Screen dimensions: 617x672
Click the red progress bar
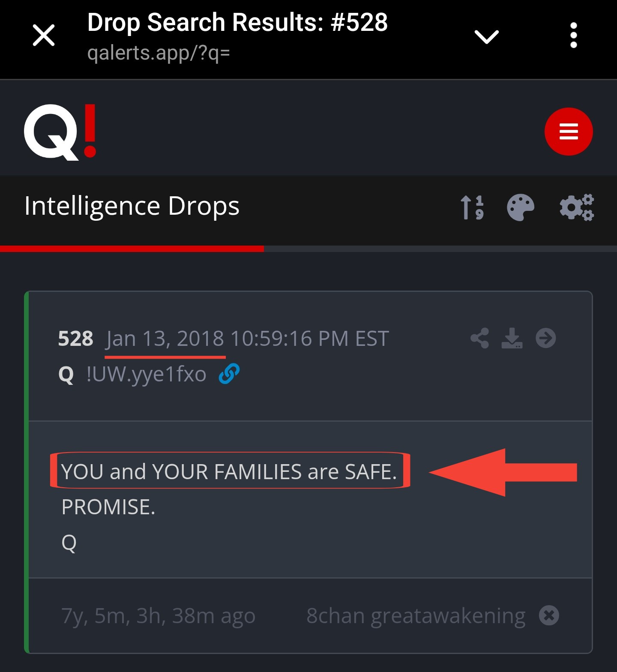coord(132,249)
